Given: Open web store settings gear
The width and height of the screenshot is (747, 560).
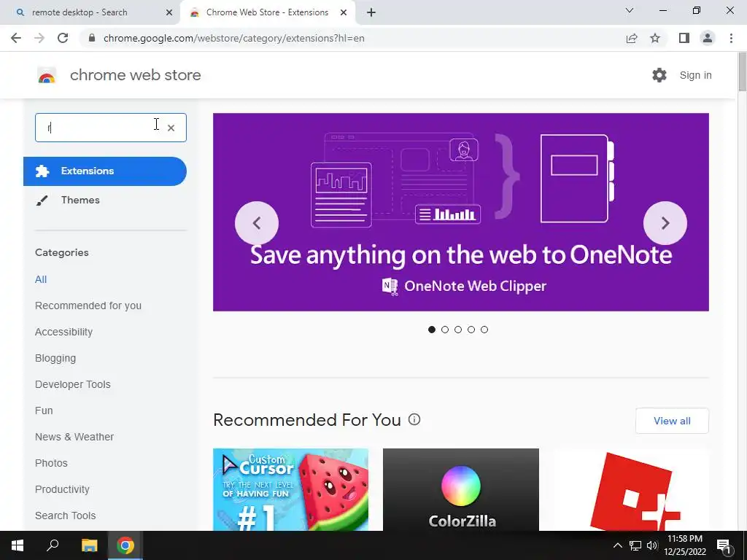Looking at the screenshot, I should (659, 75).
